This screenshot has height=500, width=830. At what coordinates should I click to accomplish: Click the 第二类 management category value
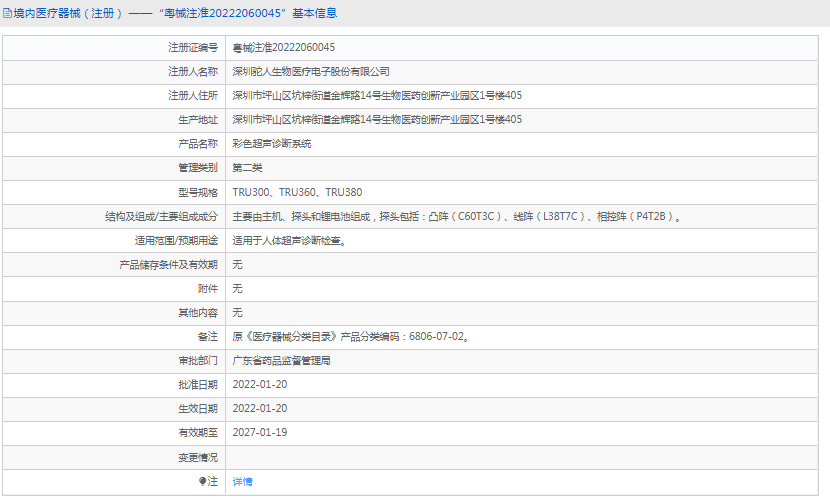247,168
